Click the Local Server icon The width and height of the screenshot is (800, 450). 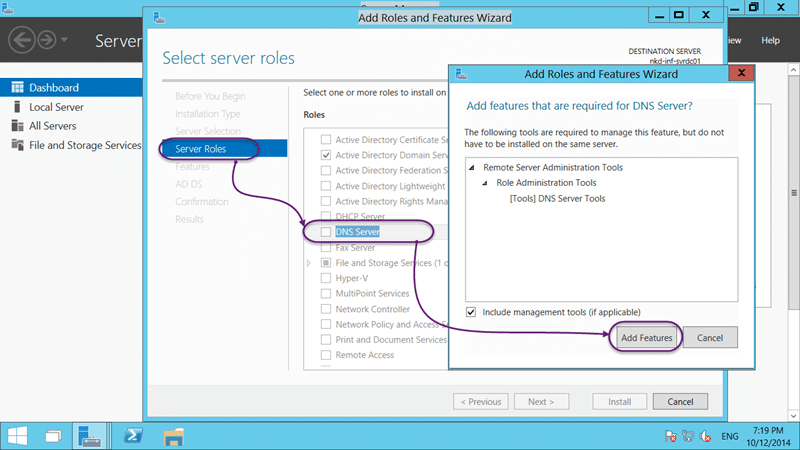17,107
